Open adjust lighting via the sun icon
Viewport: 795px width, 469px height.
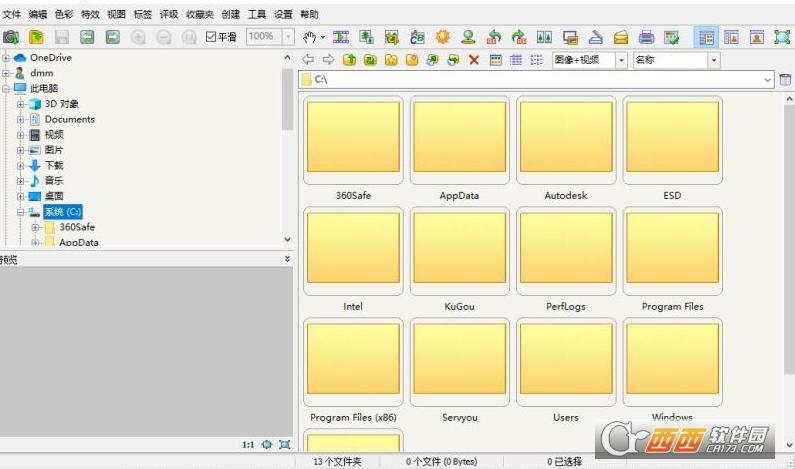point(443,37)
